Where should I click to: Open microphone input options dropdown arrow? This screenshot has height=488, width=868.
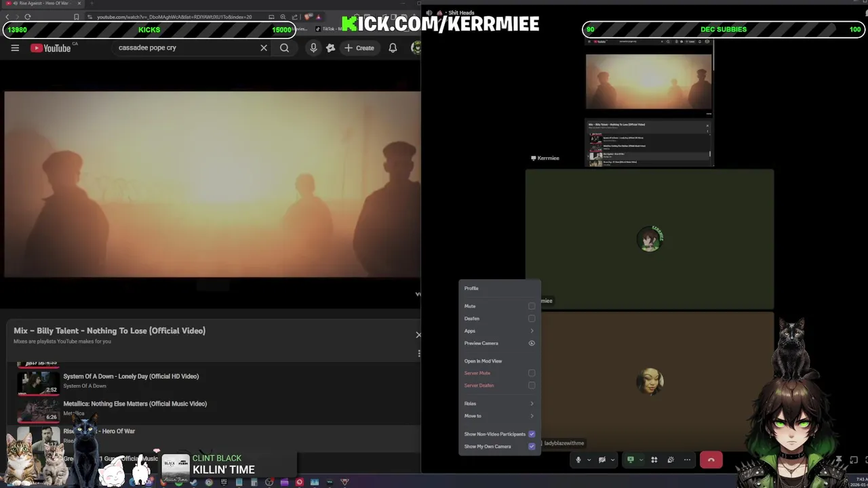click(589, 460)
